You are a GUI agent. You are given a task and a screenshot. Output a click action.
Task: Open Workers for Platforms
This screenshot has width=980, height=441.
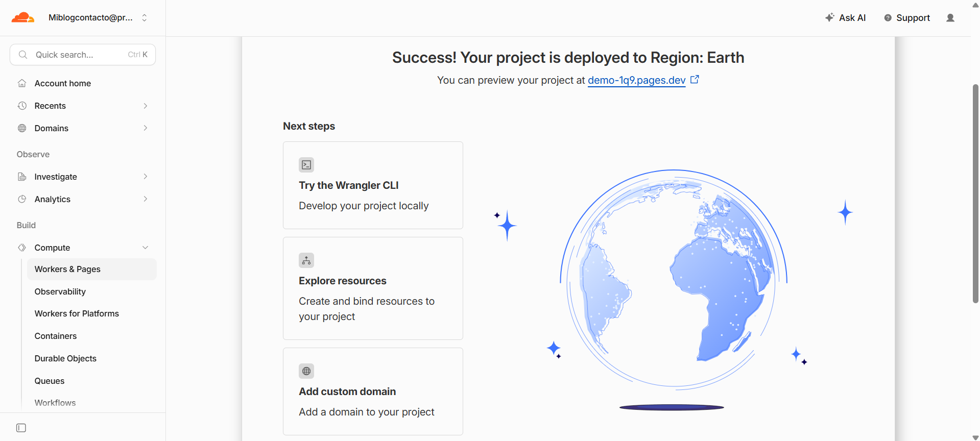[x=77, y=313]
